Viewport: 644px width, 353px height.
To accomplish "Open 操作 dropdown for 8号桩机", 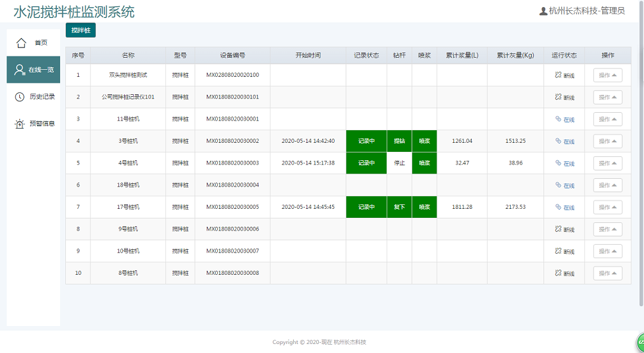I will [608, 273].
